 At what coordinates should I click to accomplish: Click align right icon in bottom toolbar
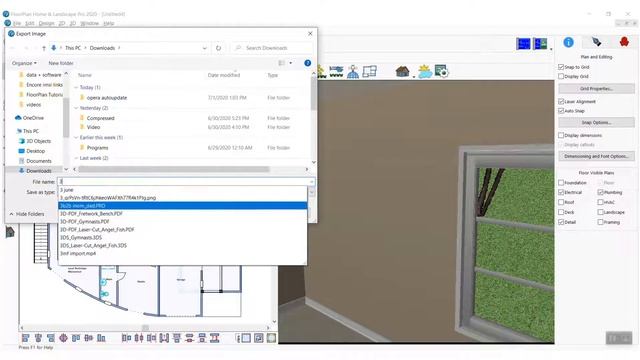[x=51, y=338]
